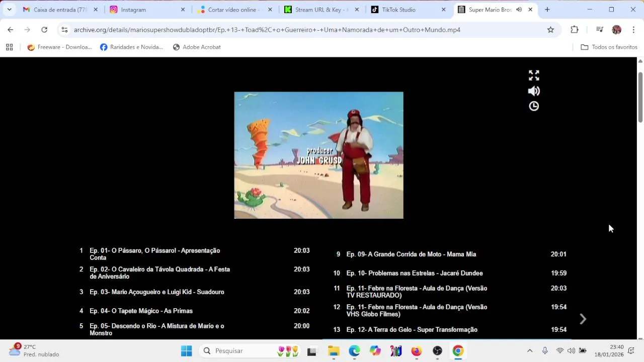The image size is (644, 362).
Task: Open the Chrome three-dot menu
Action: 633,30
